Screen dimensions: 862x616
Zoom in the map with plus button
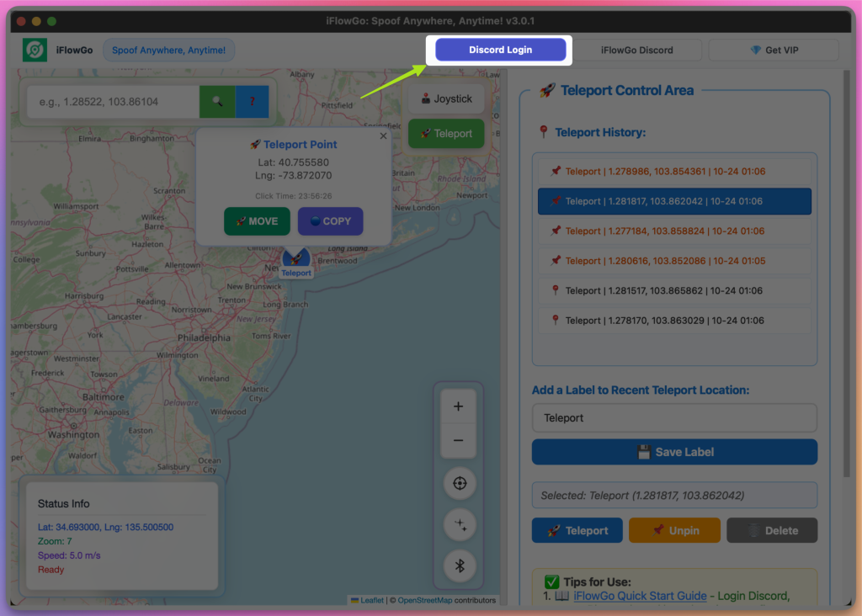tap(459, 406)
